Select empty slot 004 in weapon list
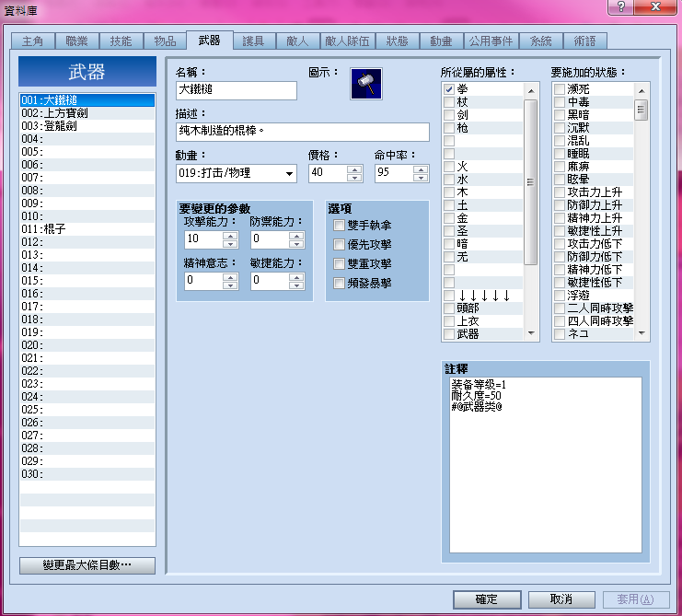Screen dimensions: 682x616 click(x=87, y=139)
